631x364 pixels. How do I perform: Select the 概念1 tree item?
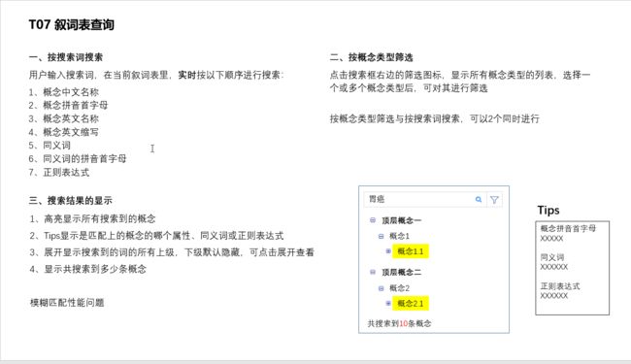399,236
